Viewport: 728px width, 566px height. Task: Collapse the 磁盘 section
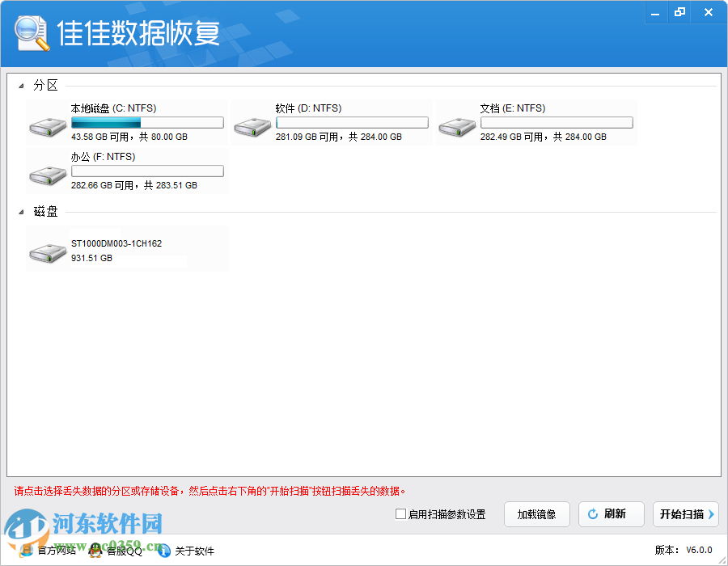coord(21,212)
